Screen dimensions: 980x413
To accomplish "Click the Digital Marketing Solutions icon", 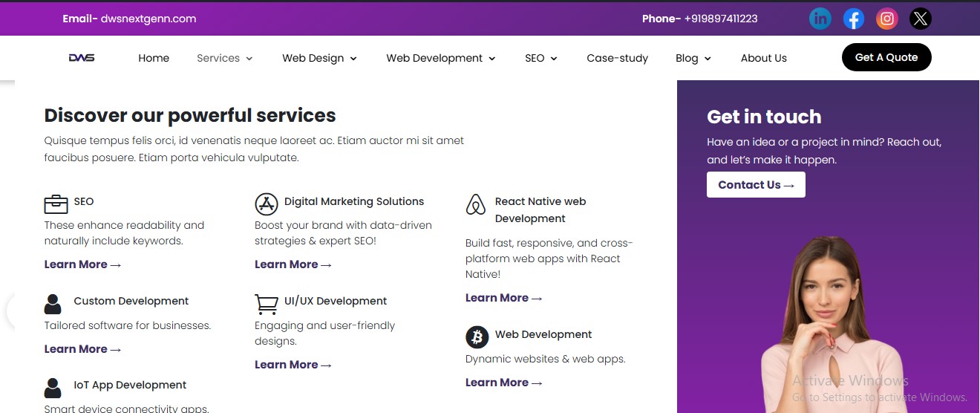I will pos(267,204).
